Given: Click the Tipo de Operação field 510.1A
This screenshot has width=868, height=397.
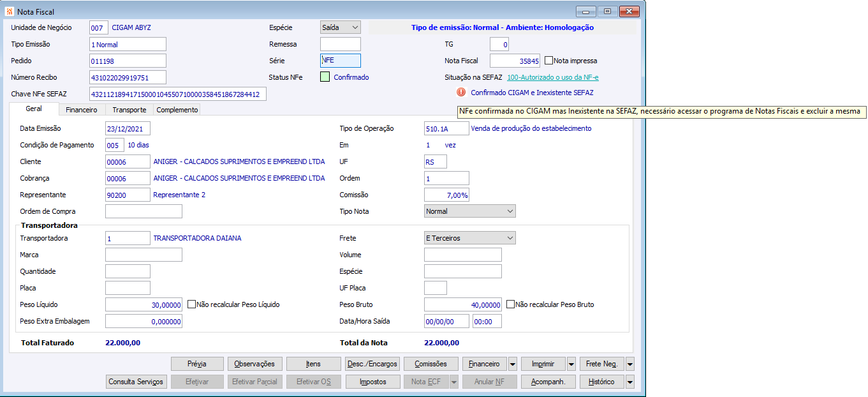Looking at the screenshot, I should (446, 128).
